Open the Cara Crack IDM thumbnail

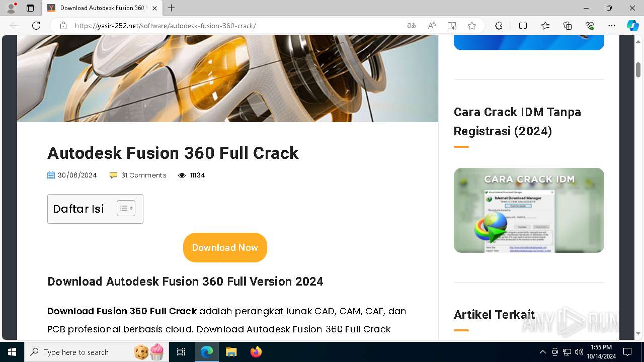click(529, 210)
